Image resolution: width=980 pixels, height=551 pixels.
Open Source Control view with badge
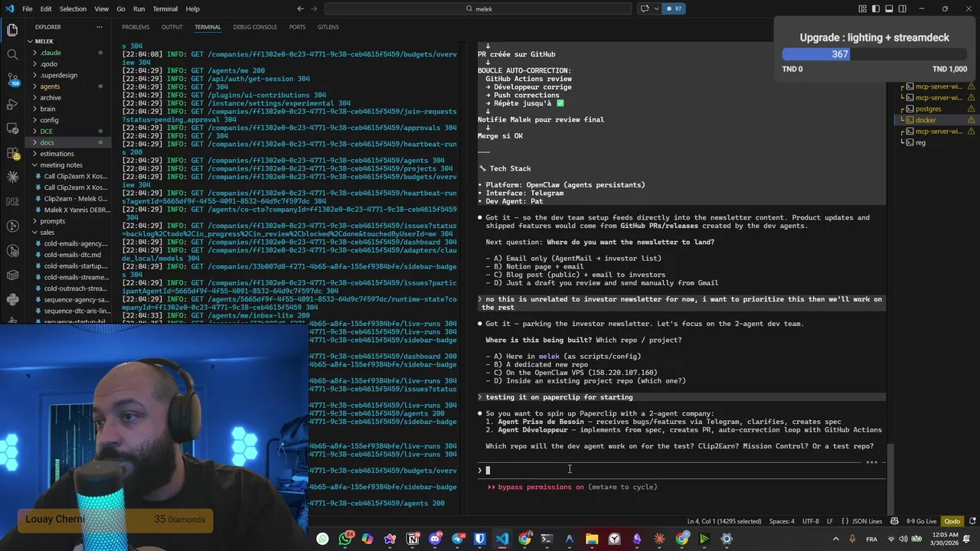12,80
